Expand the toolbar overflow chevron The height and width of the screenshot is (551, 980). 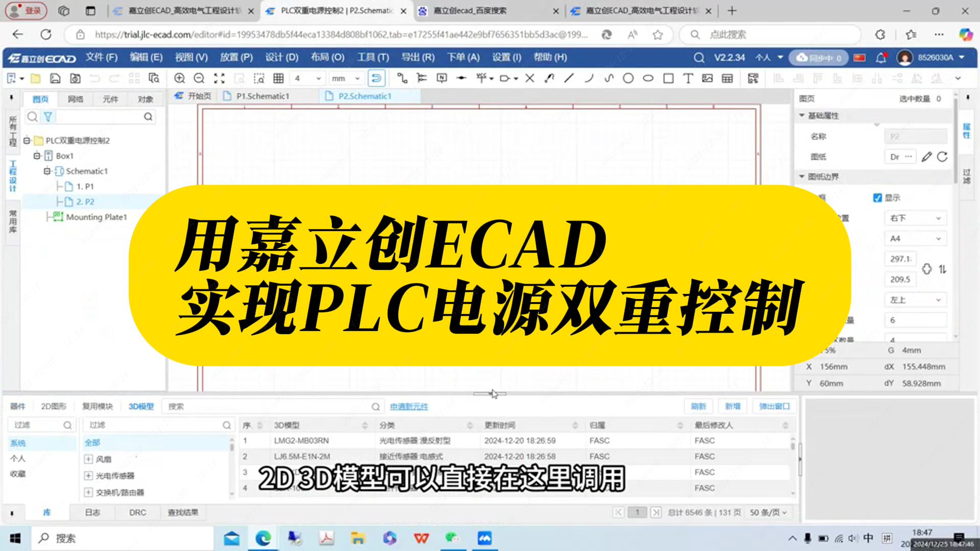958,78
